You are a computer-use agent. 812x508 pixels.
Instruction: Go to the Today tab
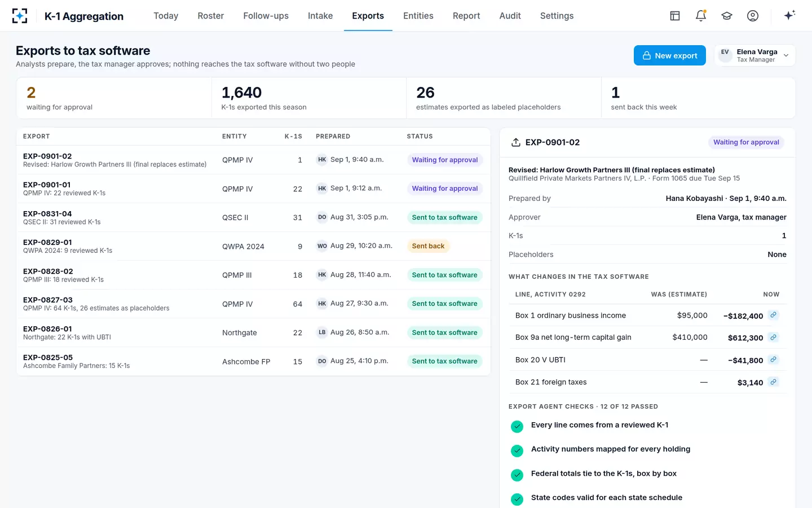point(166,16)
